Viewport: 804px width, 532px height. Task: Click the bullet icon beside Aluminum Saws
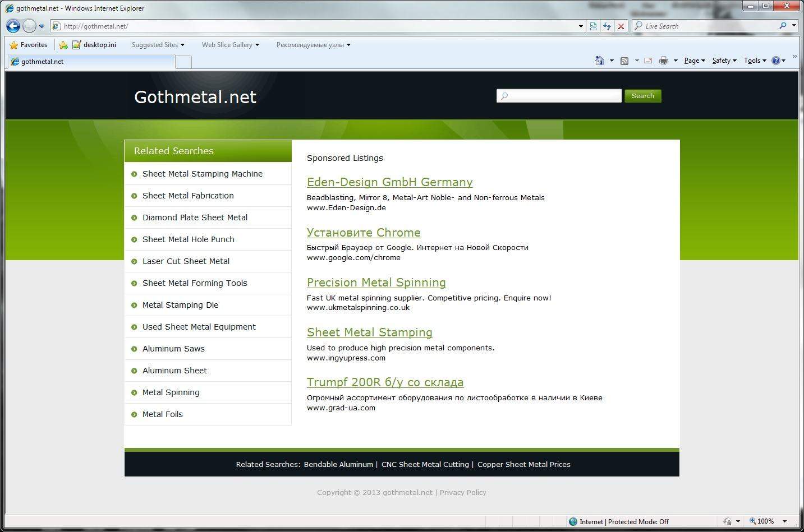tap(134, 349)
